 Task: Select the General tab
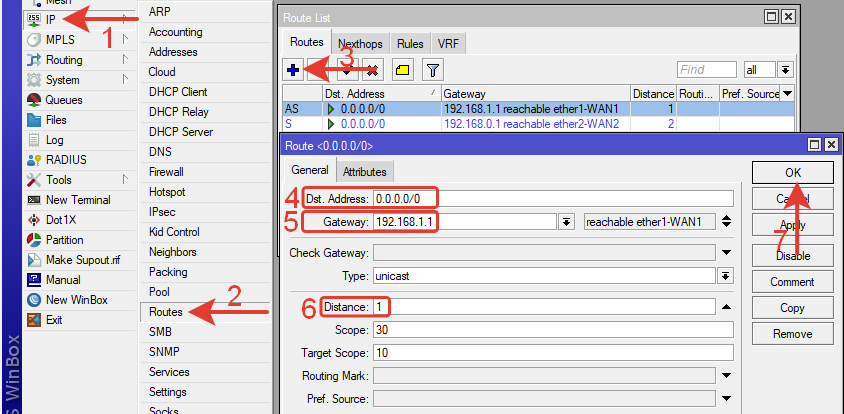click(x=310, y=170)
